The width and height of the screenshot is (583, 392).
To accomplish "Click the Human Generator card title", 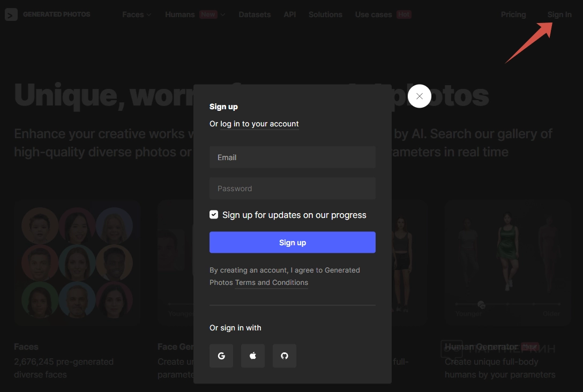I will (x=481, y=346).
